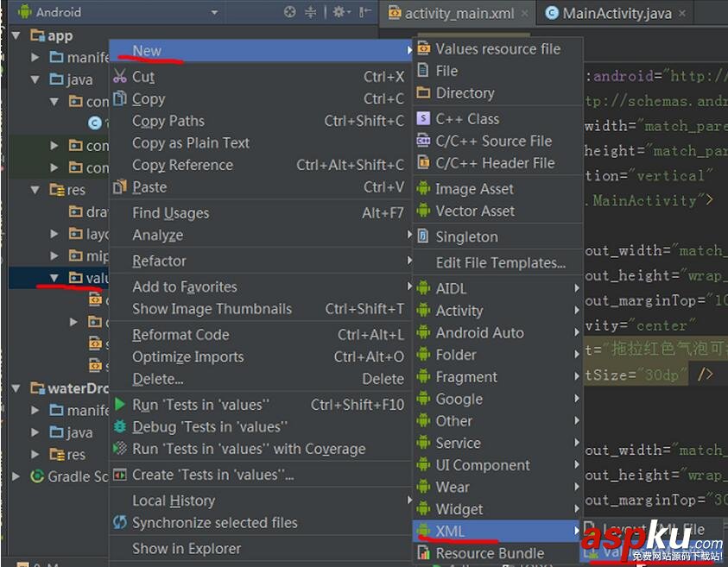Open Local History submenu
The image size is (728, 567).
[x=262, y=501]
